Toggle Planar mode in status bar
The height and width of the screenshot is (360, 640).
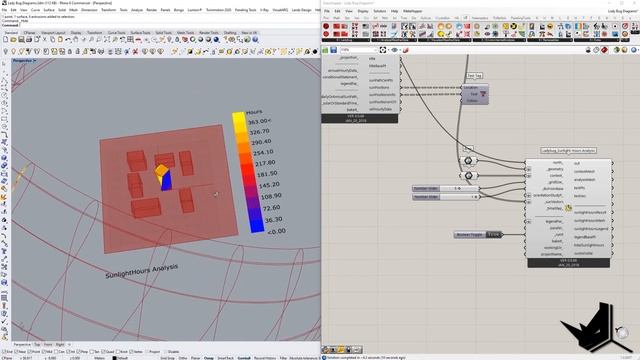tap(196, 358)
